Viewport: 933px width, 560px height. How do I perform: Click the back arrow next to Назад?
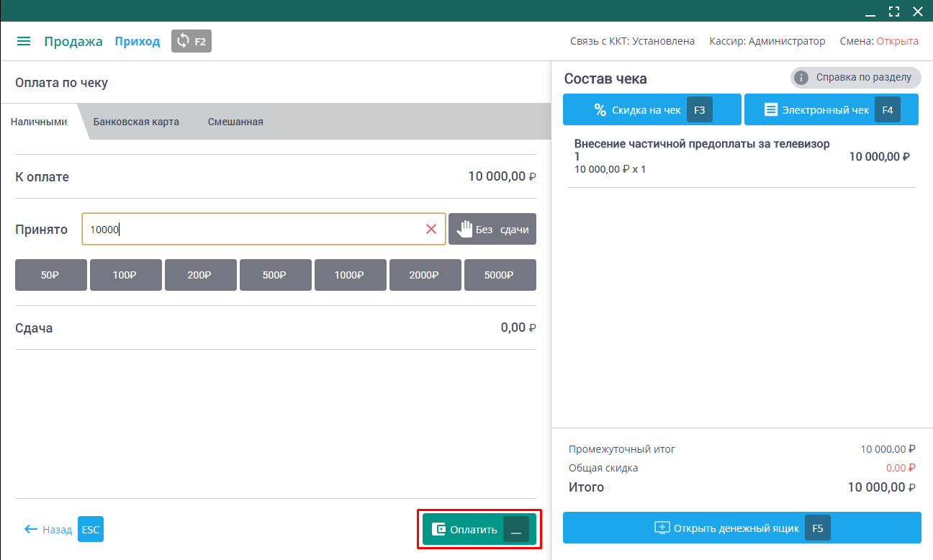pos(31,529)
